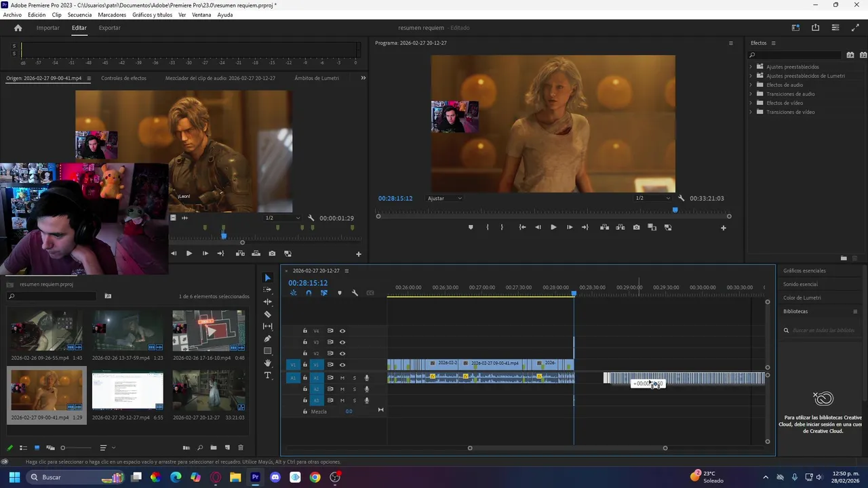The image size is (868, 488).
Task: Select the Razor (Cuchilla) tool
Action: (x=267, y=314)
